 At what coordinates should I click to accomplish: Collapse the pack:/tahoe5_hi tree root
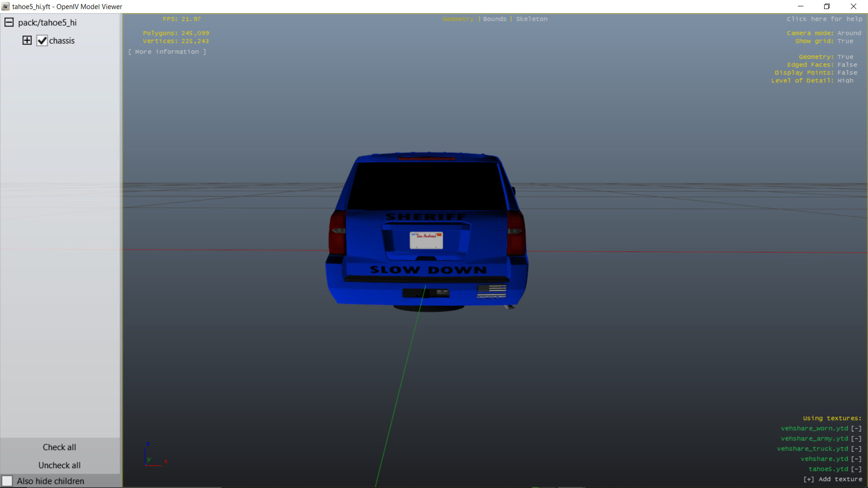(9, 22)
